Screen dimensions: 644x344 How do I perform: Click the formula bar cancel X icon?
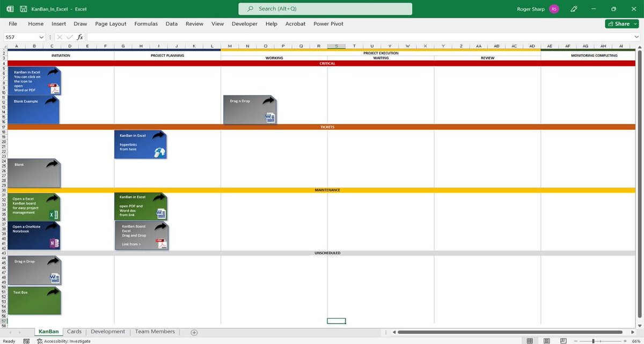(60, 37)
